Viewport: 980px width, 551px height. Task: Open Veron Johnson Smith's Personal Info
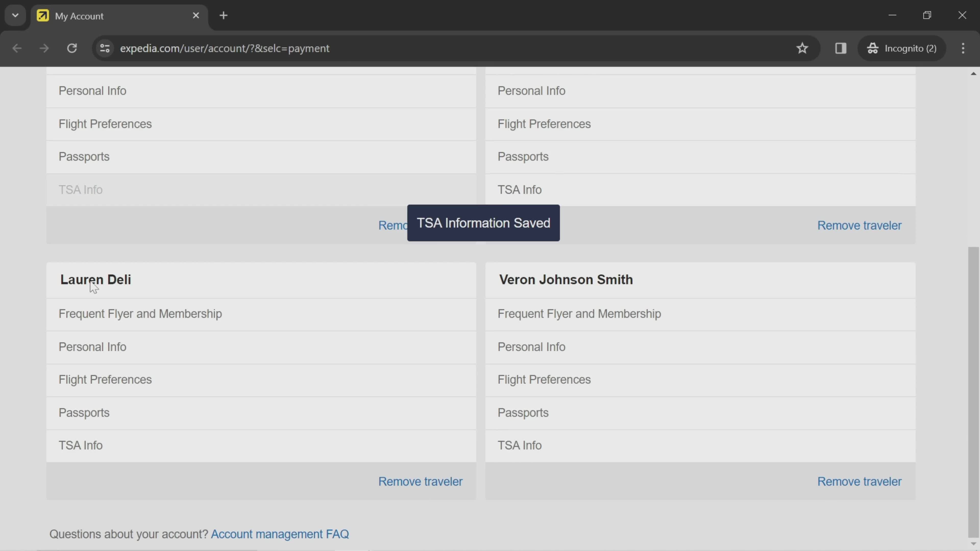700,347
